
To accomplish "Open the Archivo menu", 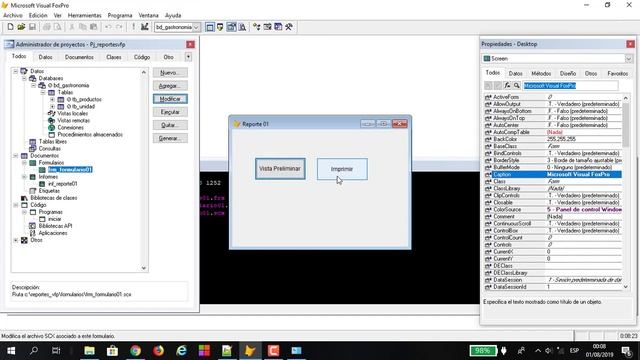I will 13,15.
